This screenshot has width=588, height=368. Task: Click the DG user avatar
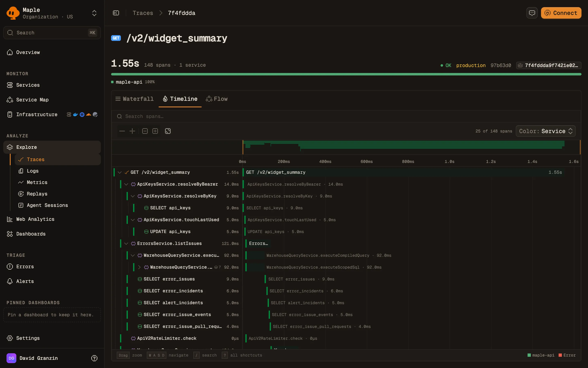click(11, 358)
